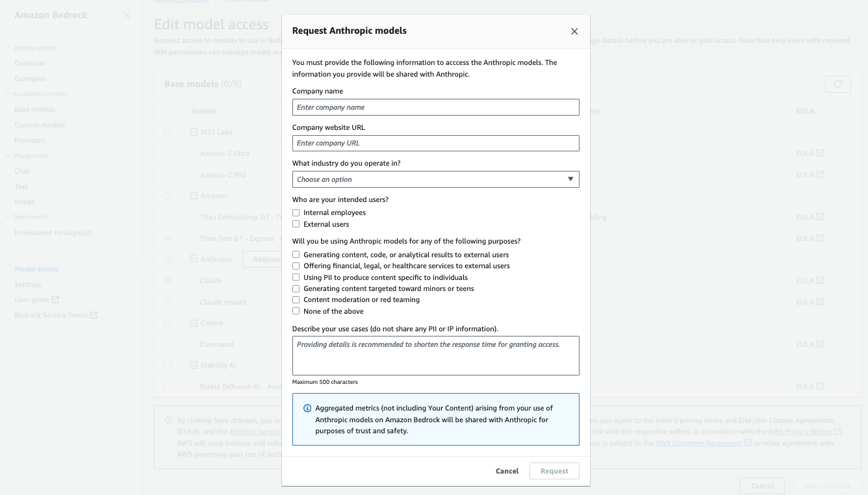
Task: Click the refresh icon above Base models
Action: 837,84
